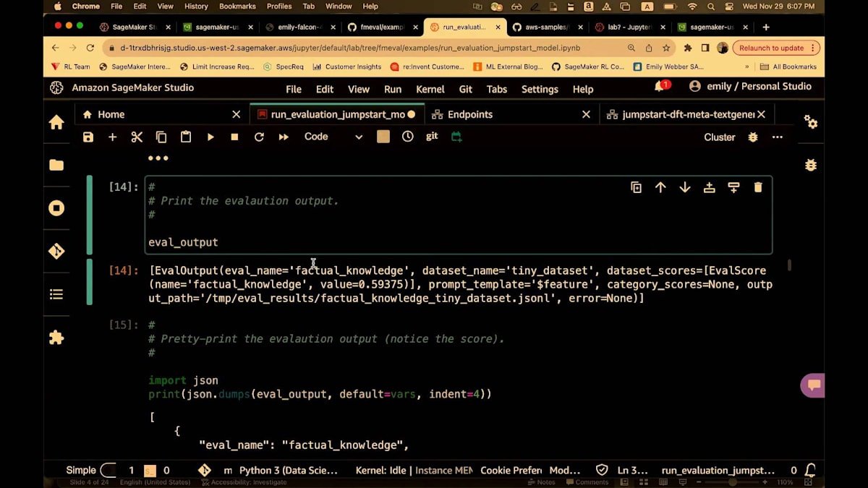The width and height of the screenshot is (868, 488).
Task: Delete cell 14 with trash icon
Action: click(758, 187)
